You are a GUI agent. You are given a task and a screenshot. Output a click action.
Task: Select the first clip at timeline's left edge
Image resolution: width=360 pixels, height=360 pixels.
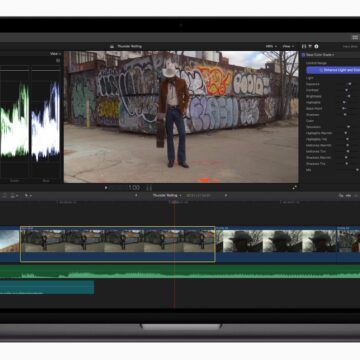pyautogui.click(x=10, y=244)
